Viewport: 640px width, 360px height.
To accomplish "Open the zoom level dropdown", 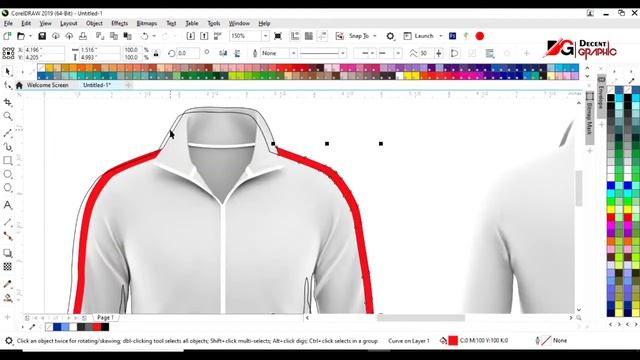I will (x=265, y=36).
